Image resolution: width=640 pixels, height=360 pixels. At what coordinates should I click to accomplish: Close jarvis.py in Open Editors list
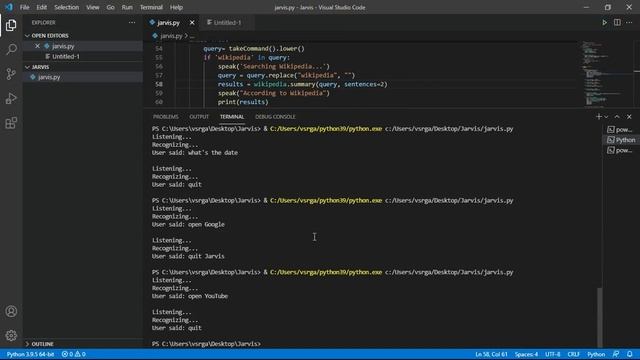coord(37,46)
